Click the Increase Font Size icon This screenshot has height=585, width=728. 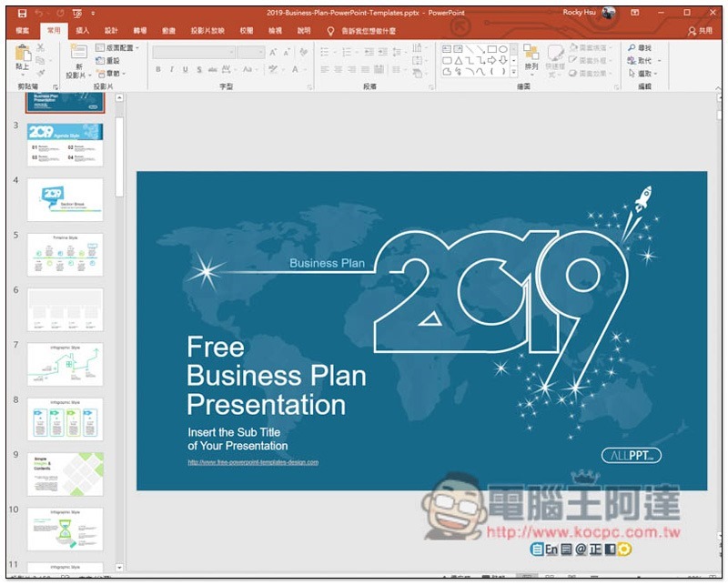274,53
